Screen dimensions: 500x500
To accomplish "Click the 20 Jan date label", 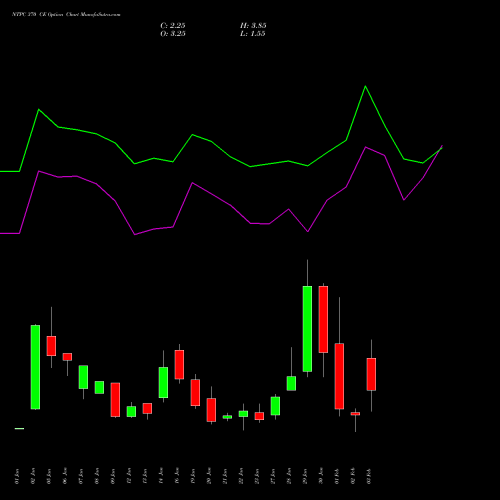I will (x=209, y=476).
